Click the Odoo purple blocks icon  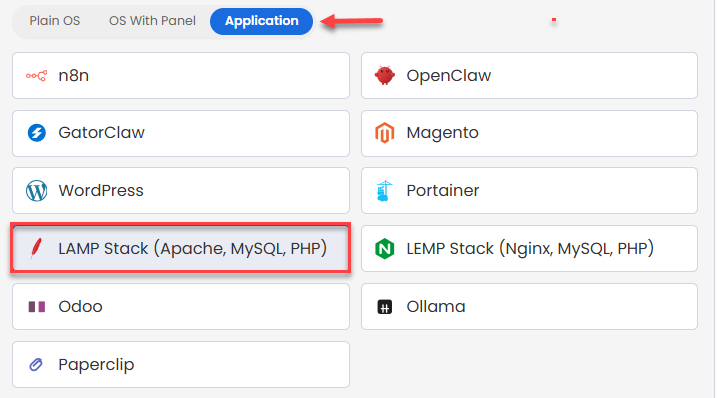(37, 307)
